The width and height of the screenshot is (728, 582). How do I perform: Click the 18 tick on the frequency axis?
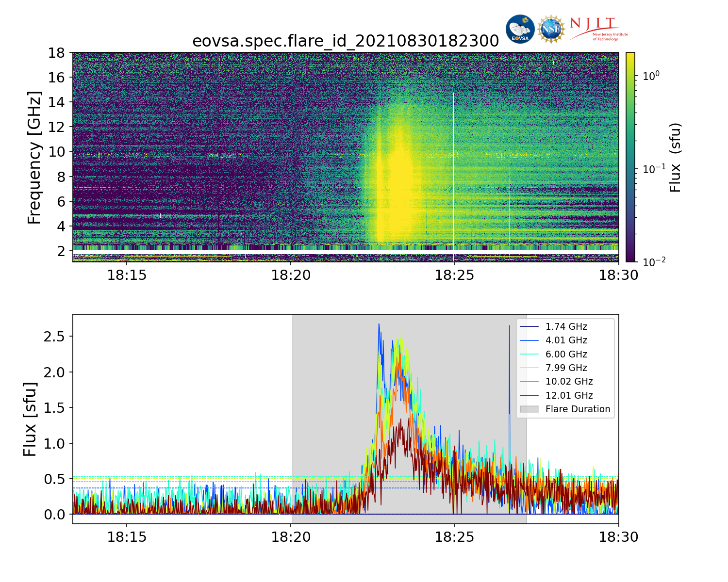click(56, 52)
